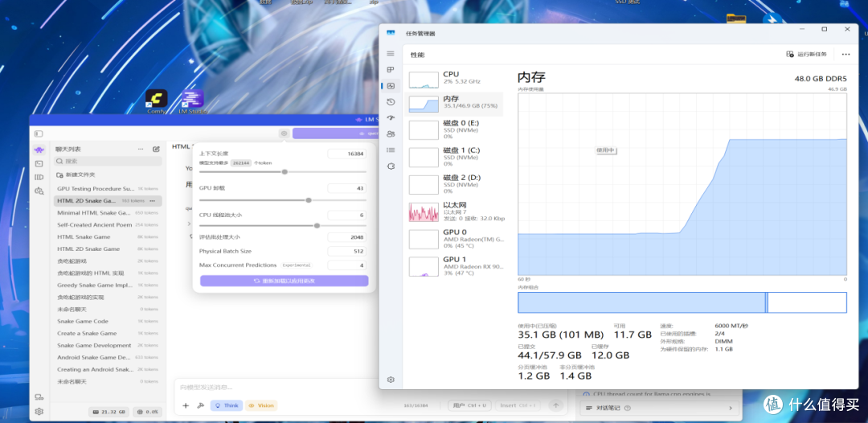The image size is (868, 423).
Task: Toggle the Think mode chip
Action: tap(227, 406)
